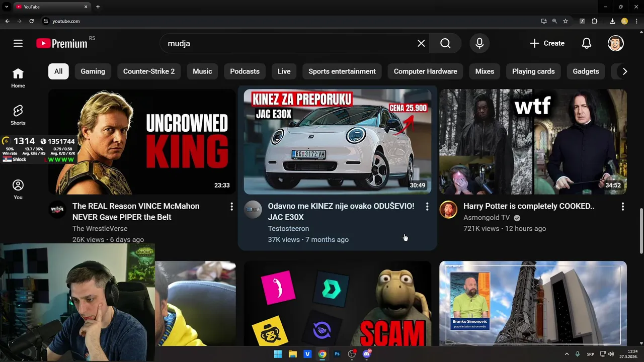Open the volume control in system tray
This screenshot has height=362, width=644.
point(611,354)
